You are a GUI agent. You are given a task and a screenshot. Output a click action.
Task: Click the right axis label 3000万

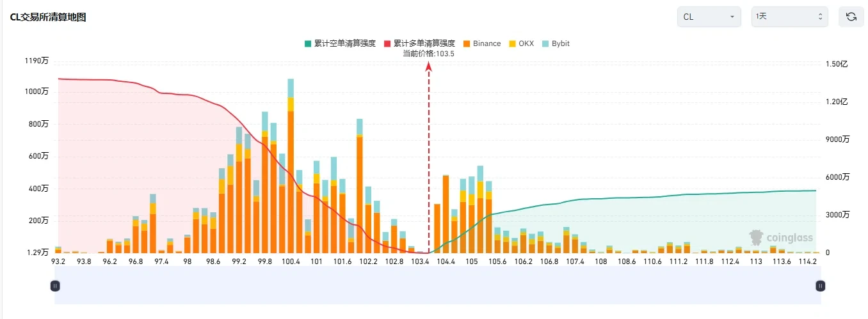(837, 215)
